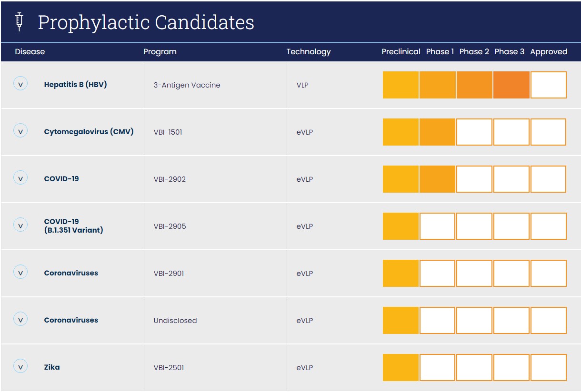The height and width of the screenshot is (392, 581).
Task: Expand the Hepatitis B (HBV) row
Action: 20,84
